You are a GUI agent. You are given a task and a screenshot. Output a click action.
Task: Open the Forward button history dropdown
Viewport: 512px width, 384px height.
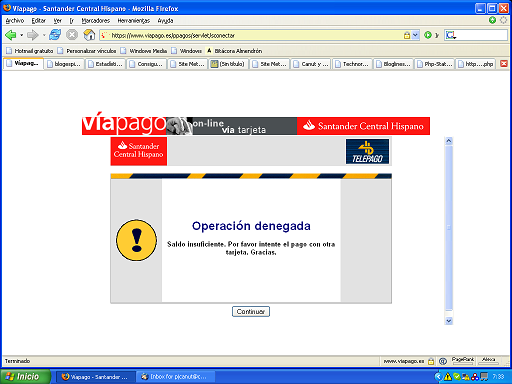coord(44,35)
